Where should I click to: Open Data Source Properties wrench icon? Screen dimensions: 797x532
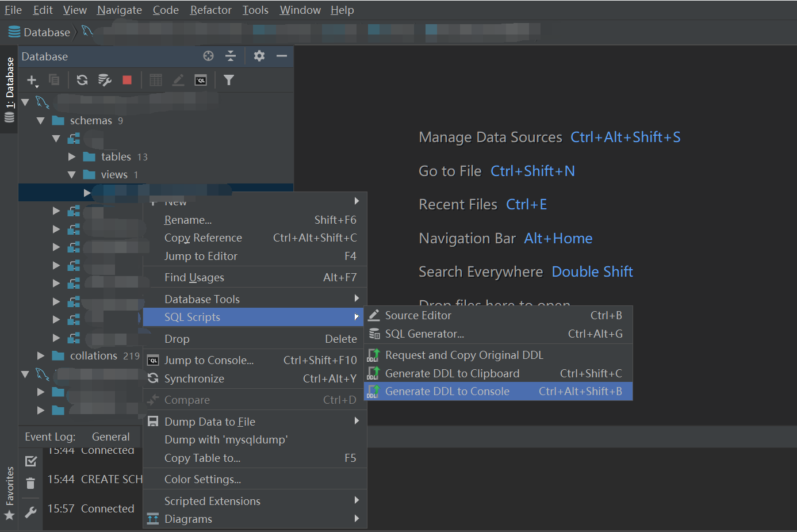pyautogui.click(x=105, y=80)
